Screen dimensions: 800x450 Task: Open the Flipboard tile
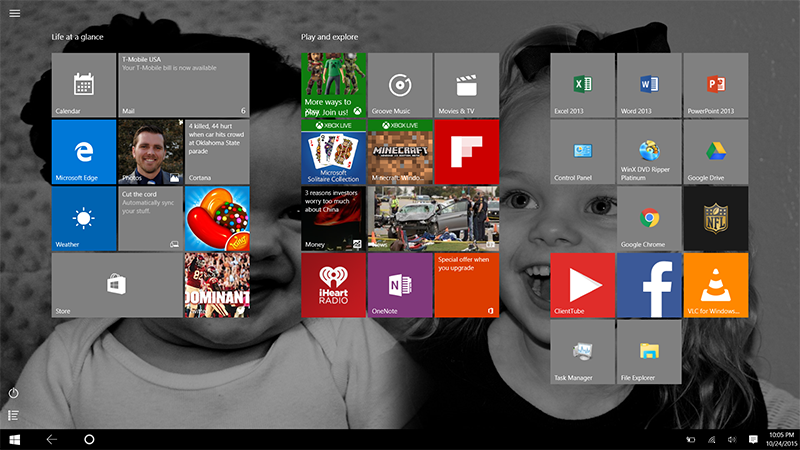(467, 152)
